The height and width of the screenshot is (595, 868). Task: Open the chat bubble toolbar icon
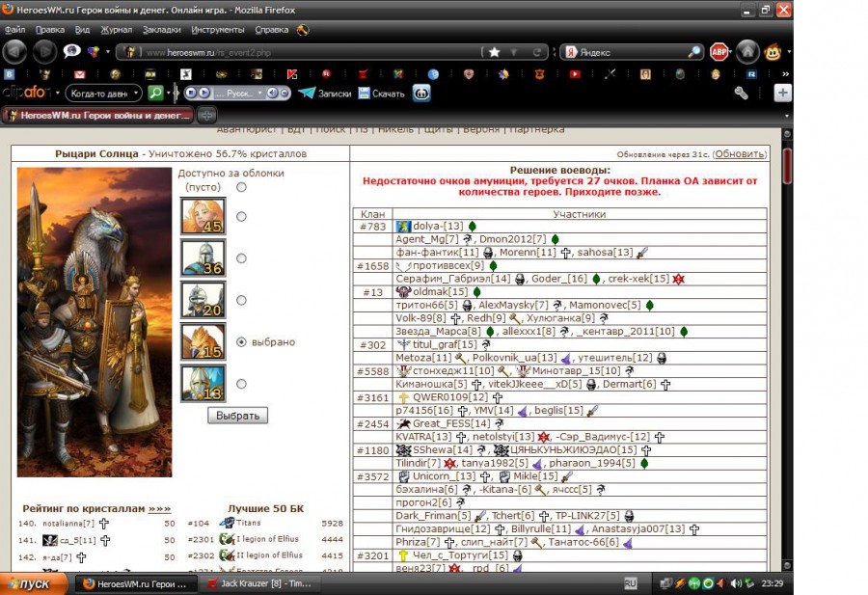coord(71,51)
